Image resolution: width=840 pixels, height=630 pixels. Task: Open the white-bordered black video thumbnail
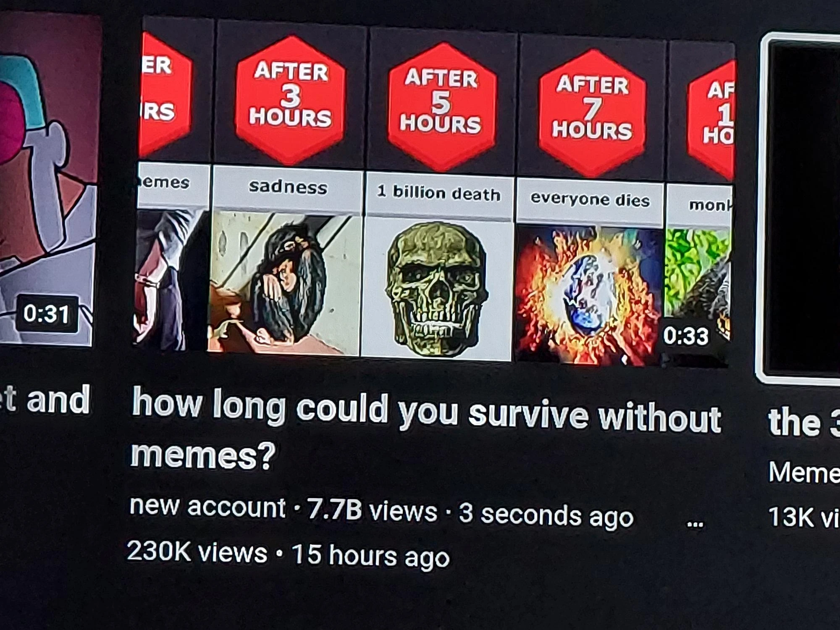(800, 209)
